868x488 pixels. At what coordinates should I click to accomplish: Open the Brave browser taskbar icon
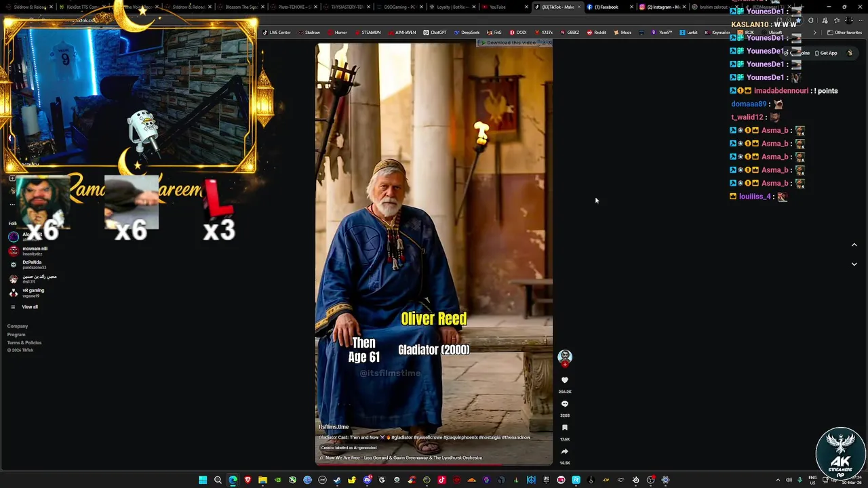pos(248,480)
